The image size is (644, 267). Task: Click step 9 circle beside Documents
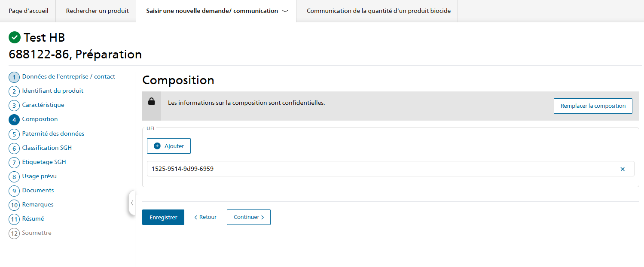click(14, 191)
